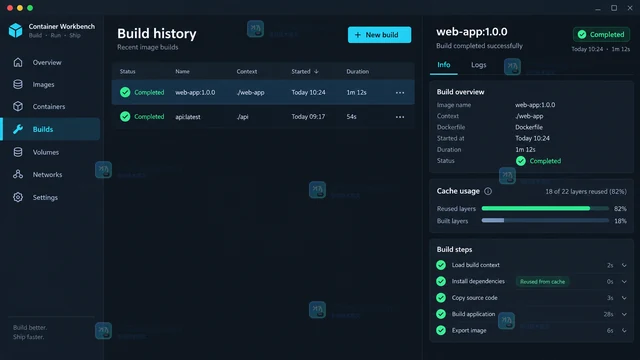Screen dimensions: 640x360
Task: Expand the Export image step
Action: point(624,331)
